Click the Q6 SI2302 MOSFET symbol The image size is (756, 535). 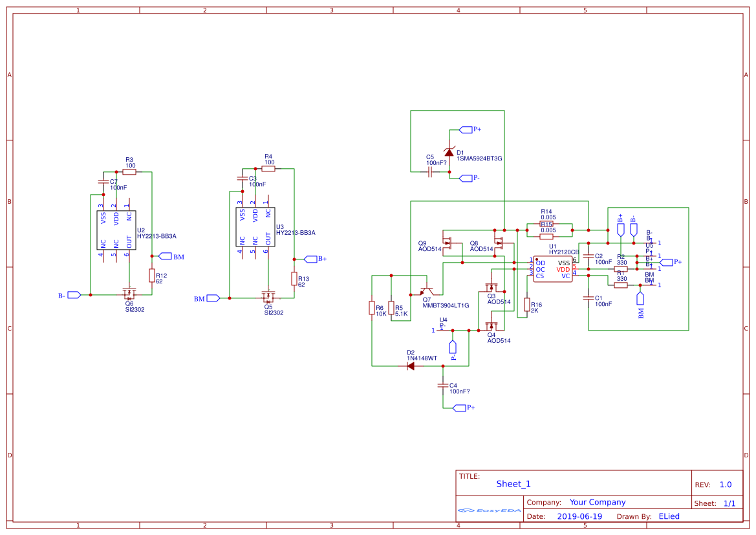point(129,293)
